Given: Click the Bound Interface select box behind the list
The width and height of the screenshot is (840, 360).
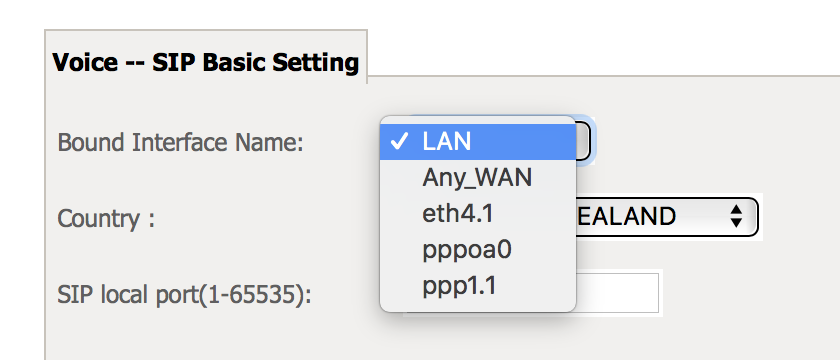Looking at the screenshot, I should 584,142.
